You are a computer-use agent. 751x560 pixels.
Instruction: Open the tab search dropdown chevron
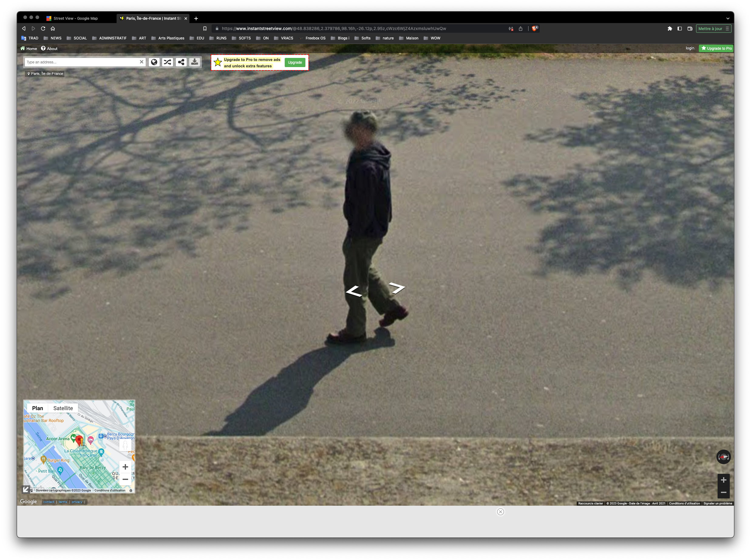point(728,18)
